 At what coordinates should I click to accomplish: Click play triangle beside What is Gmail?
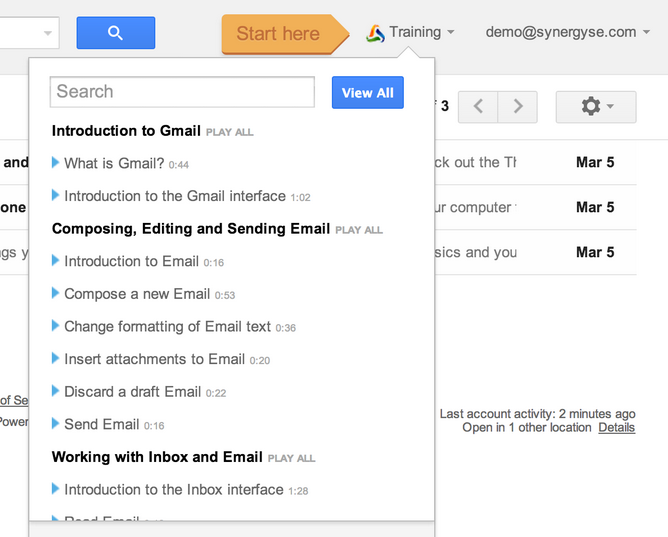55,162
